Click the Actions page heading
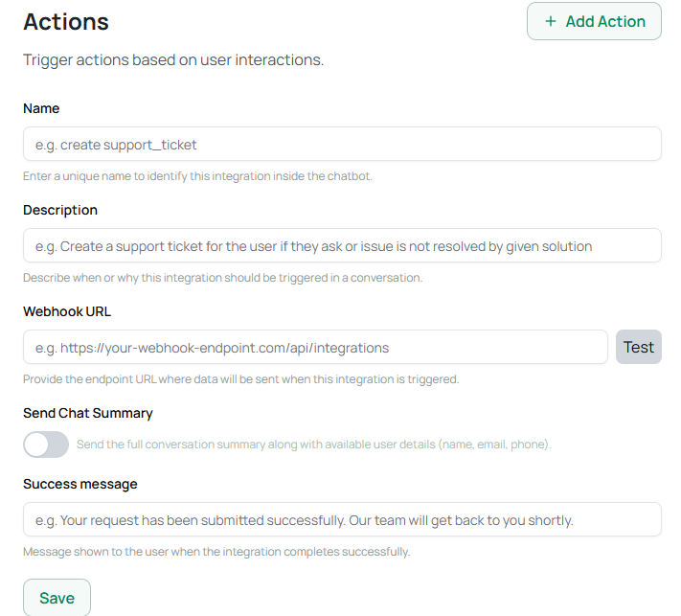The height and width of the screenshot is (616, 681). [66, 21]
